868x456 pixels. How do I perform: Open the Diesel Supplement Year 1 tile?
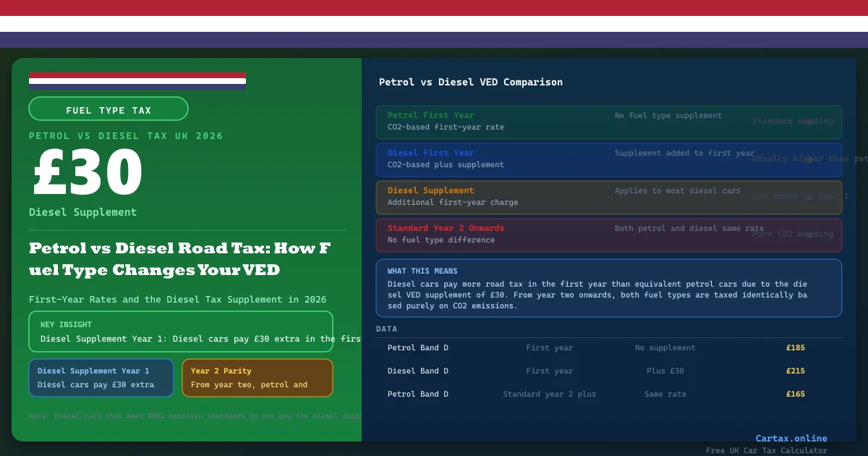(x=101, y=378)
